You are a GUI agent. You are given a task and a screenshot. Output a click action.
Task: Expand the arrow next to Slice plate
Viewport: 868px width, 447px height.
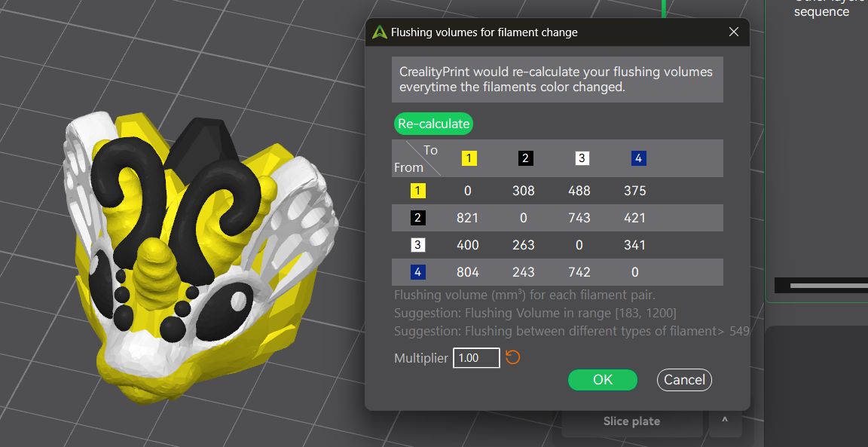(725, 421)
